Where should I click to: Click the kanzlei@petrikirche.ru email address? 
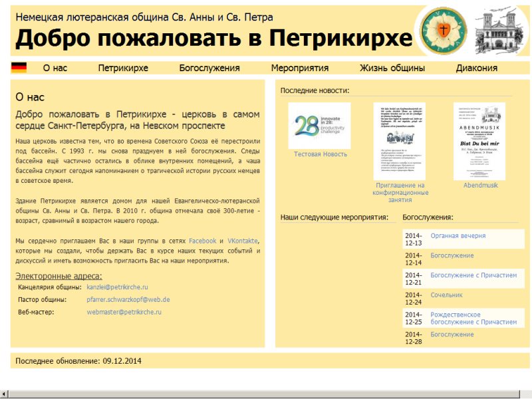[x=117, y=287]
